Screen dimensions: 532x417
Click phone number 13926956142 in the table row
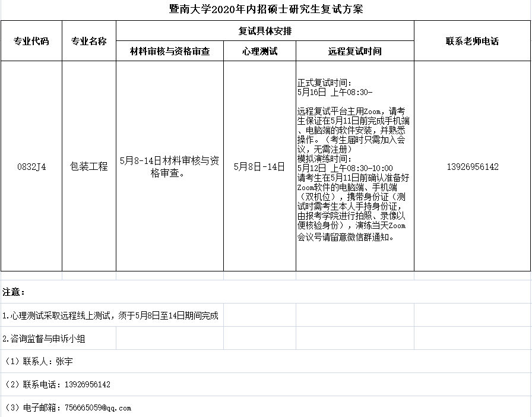[472, 166]
